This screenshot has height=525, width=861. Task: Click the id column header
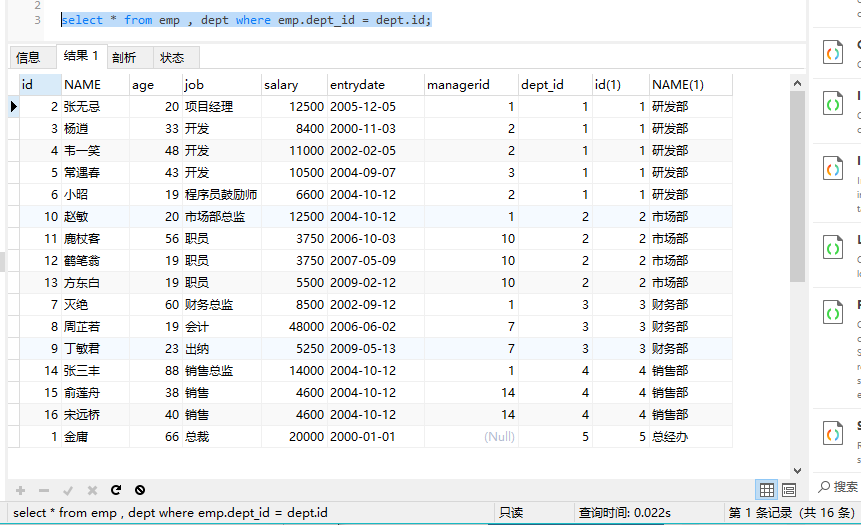pos(40,85)
